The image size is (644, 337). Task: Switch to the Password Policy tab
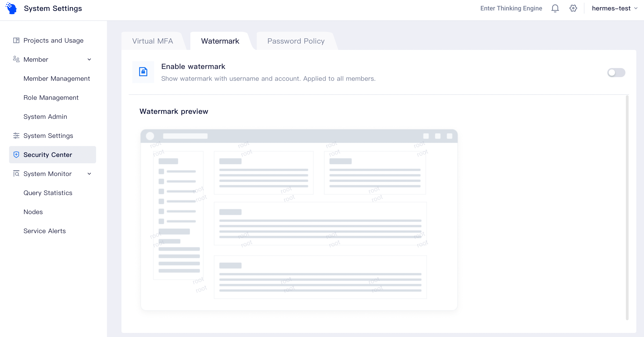296,41
